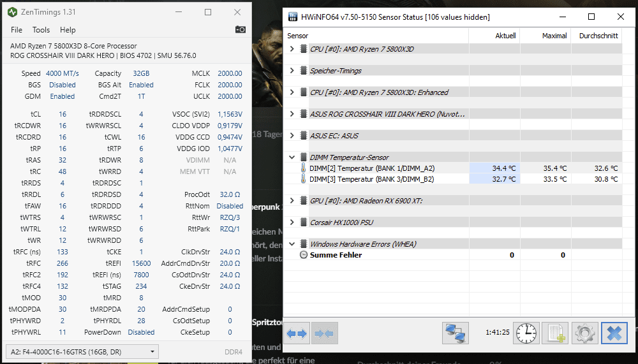Click the MCLK 2000.00 value

(x=230, y=73)
